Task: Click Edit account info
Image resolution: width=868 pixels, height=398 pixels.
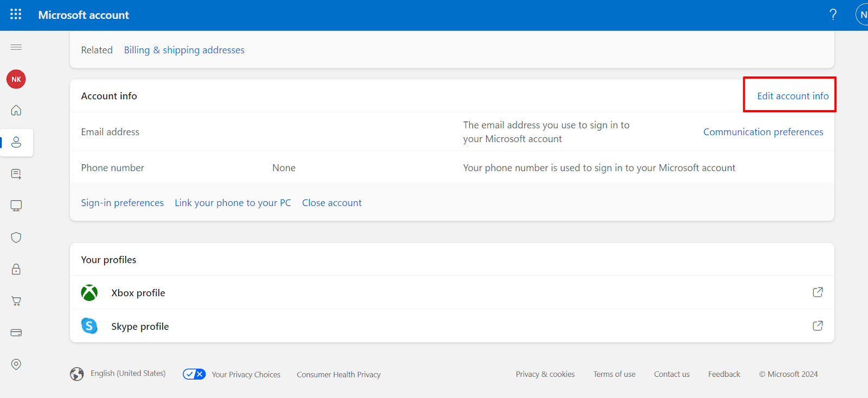Action: [793, 96]
